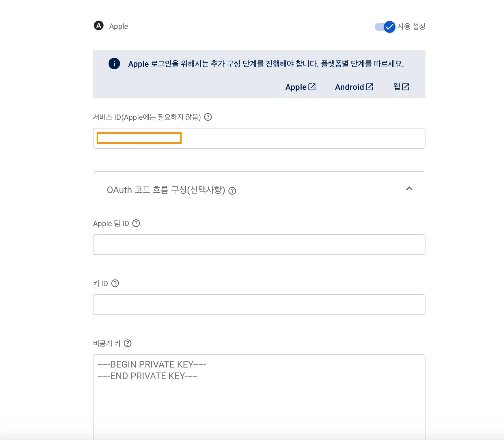This screenshot has width=504, height=440.
Task: Click the OAuth 코드 흐름 구성(선택사항) heading
Action: 166,190
